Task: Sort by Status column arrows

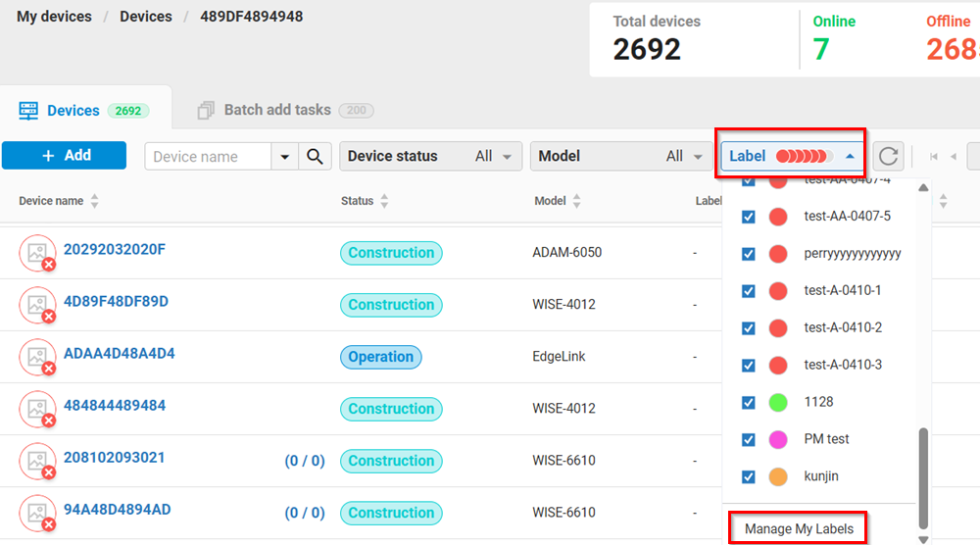Action: tap(384, 201)
